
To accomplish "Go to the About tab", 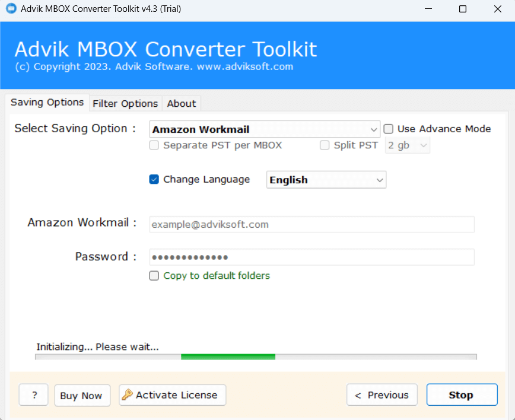I will (182, 104).
